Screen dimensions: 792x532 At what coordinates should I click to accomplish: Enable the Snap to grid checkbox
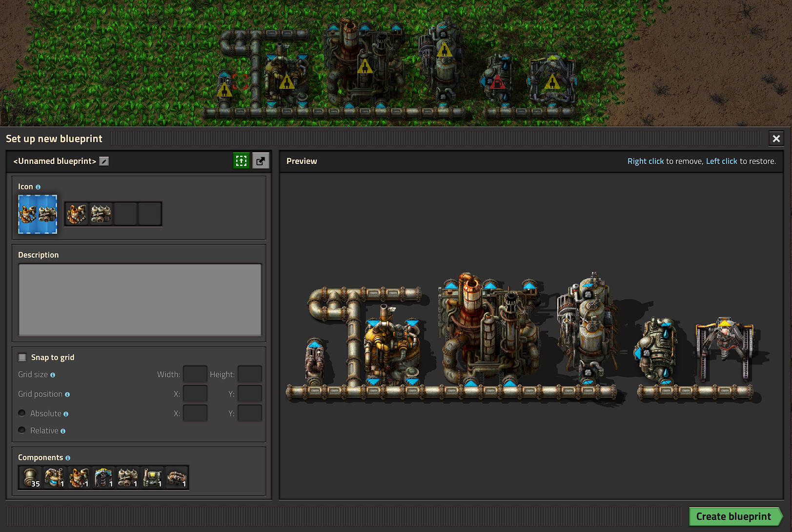click(x=22, y=357)
